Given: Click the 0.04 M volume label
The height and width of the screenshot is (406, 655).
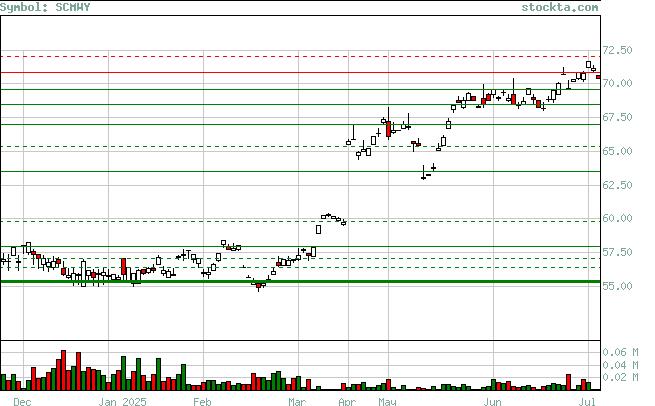Looking at the screenshot, I should [x=620, y=365].
